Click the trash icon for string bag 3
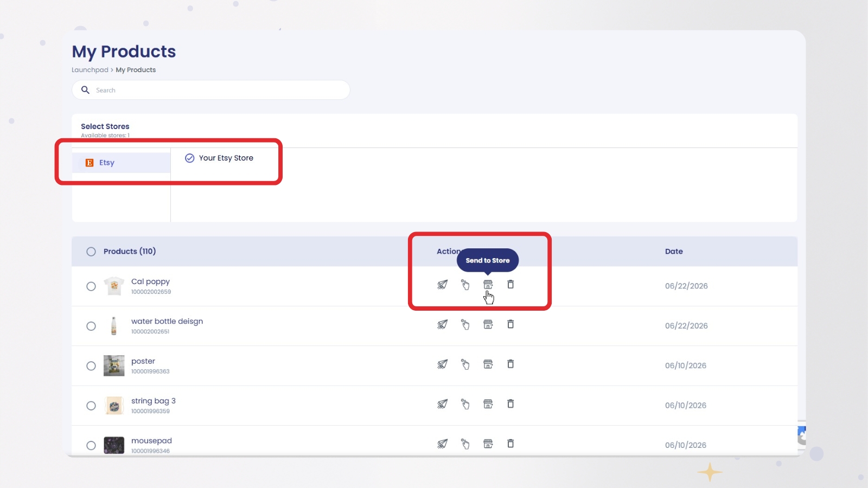 [510, 403]
